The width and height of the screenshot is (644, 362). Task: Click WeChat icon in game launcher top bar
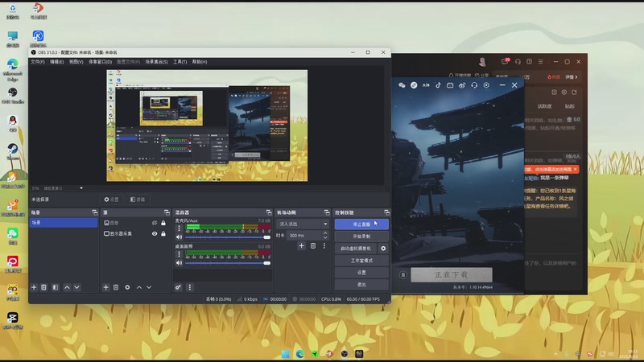[x=402, y=85]
